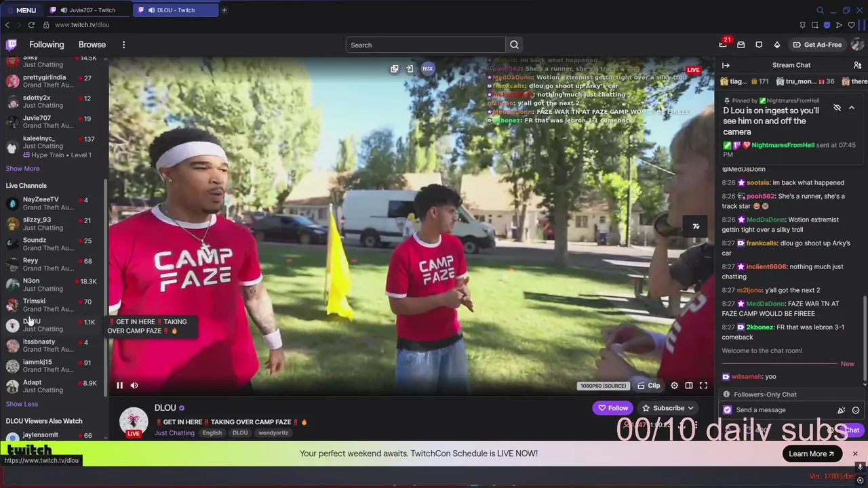Screen dimensions: 868x488
Task: Click the www.twitch.tv/dlou address bar
Action: click(x=82, y=25)
